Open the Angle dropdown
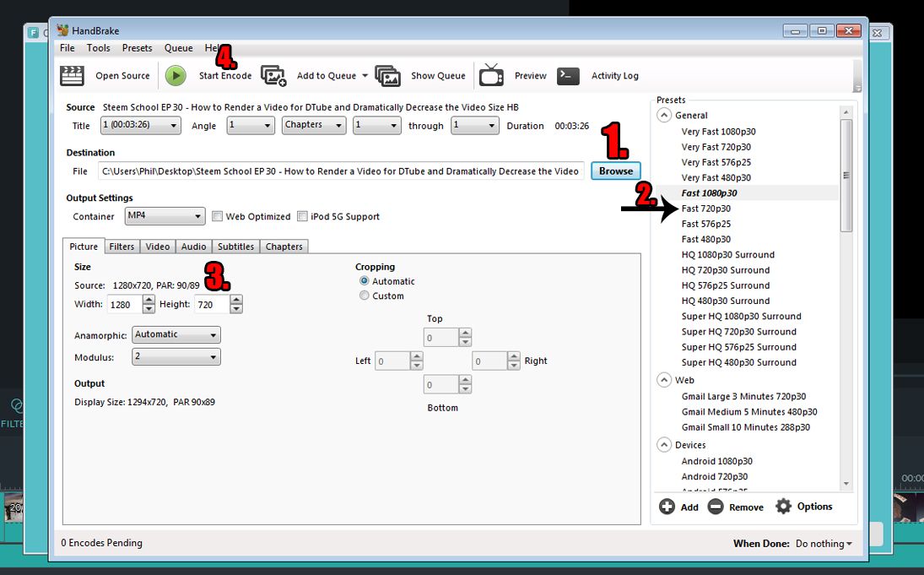Image resolution: width=924 pixels, height=575 pixels. [251, 125]
